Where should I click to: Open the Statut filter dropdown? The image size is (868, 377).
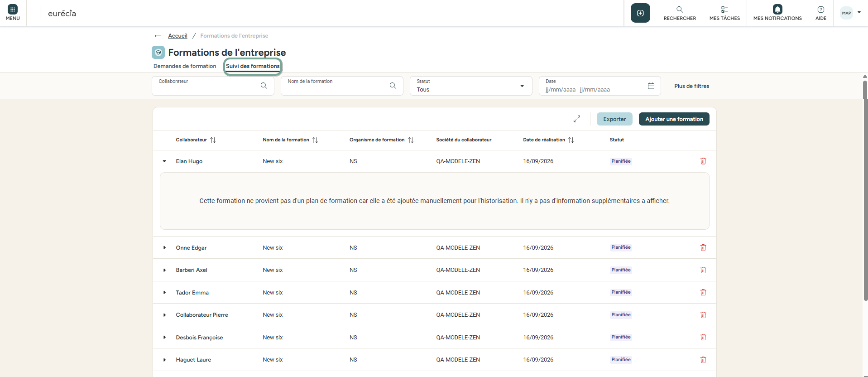tap(471, 86)
